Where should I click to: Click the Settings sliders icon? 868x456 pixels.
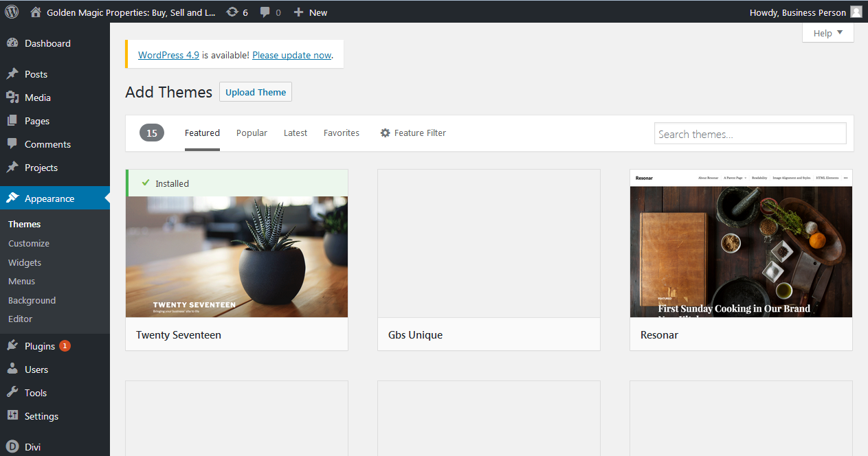coord(12,416)
